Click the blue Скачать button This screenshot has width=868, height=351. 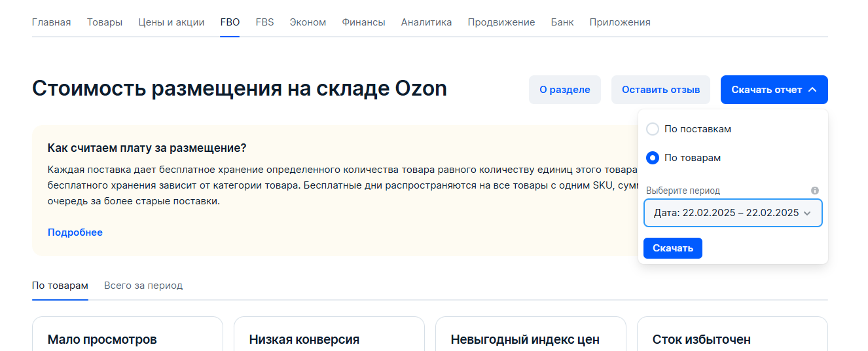[x=673, y=248]
